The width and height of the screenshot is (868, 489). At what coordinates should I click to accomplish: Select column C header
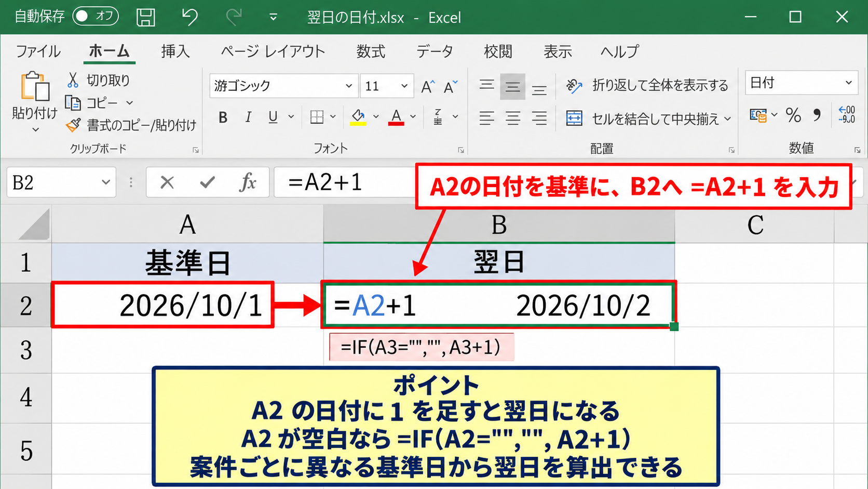pos(755,225)
